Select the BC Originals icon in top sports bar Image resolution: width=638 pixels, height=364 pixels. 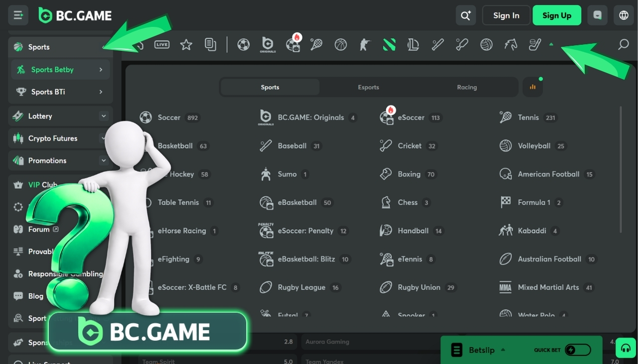[x=268, y=45]
